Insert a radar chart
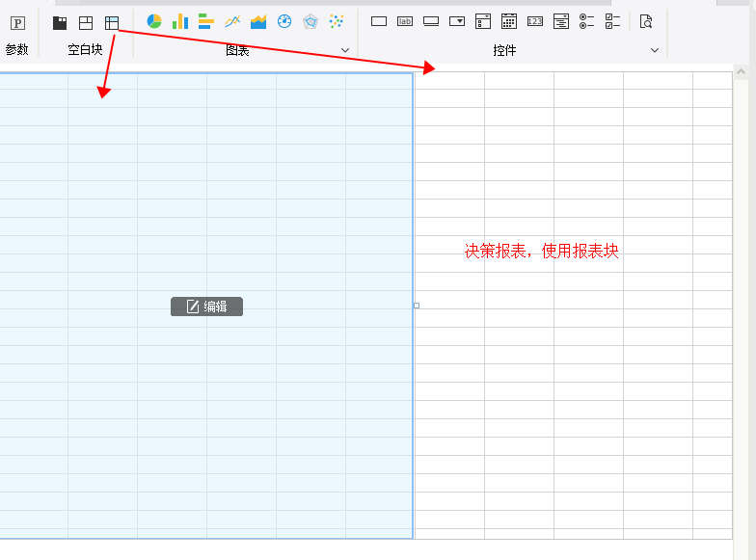The width and height of the screenshot is (756, 560). click(x=310, y=21)
